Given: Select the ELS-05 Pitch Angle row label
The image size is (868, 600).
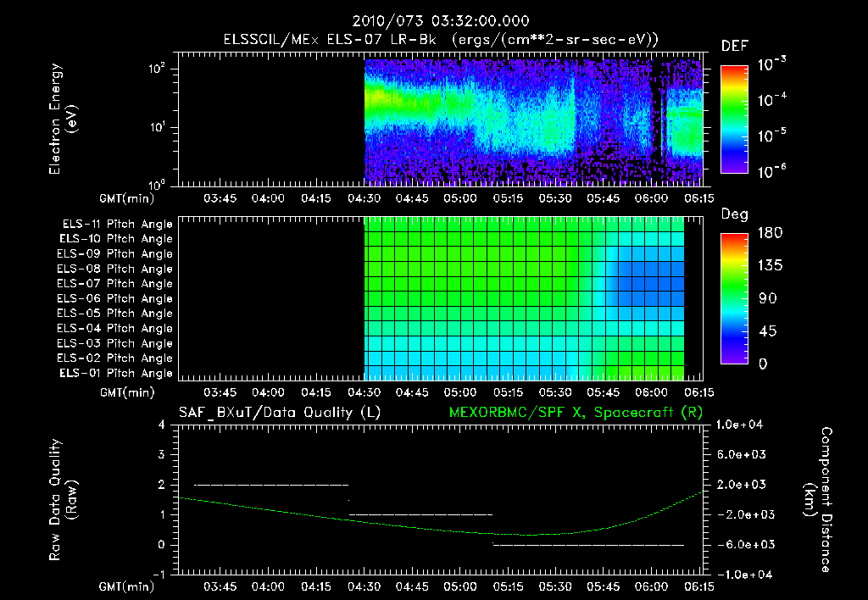Looking at the screenshot, I should (x=115, y=314).
